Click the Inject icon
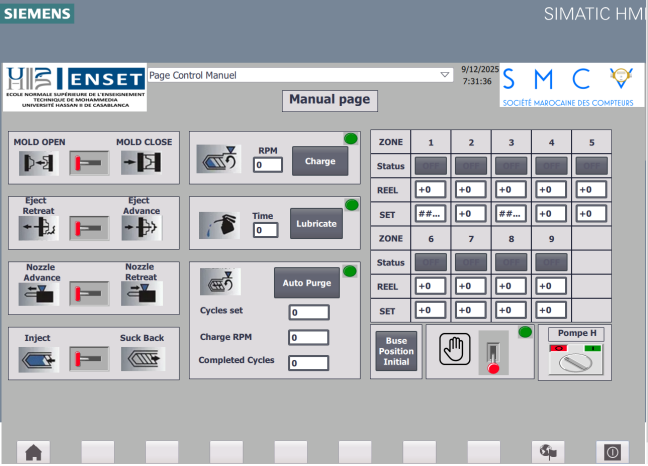Image resolution: width=648 pixels, height=466 pixels. 39,359
